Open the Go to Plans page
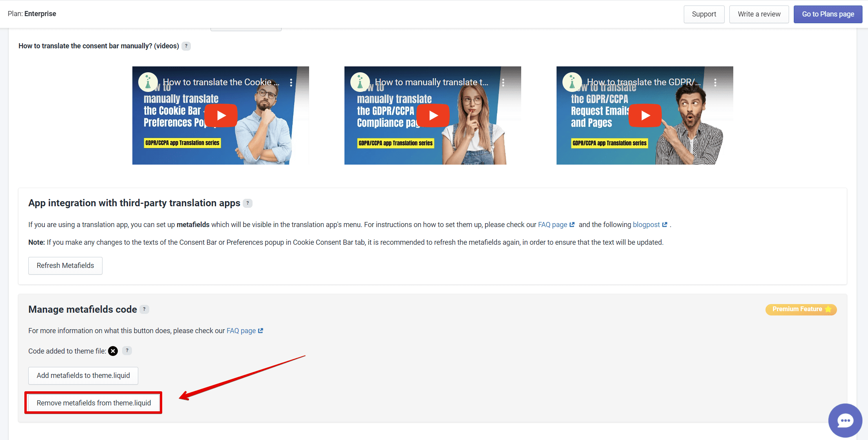This screenshot has height=440, width=868. tap(828, 14)
